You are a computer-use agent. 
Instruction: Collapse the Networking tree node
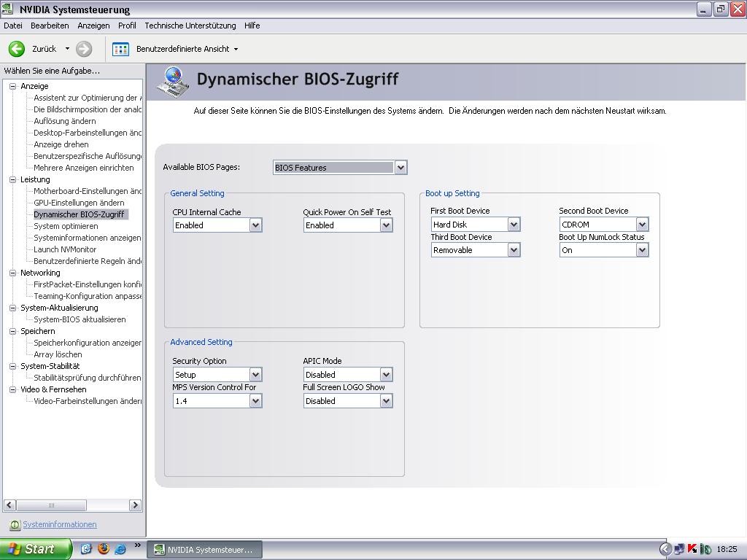[13, 273]
